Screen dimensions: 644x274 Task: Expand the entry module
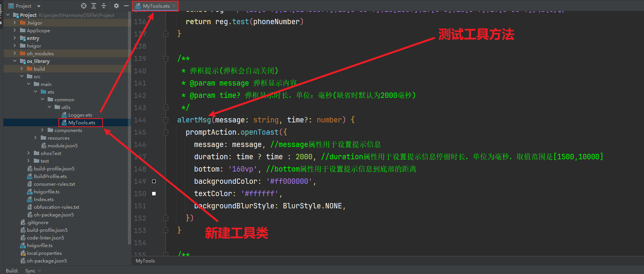15,38
